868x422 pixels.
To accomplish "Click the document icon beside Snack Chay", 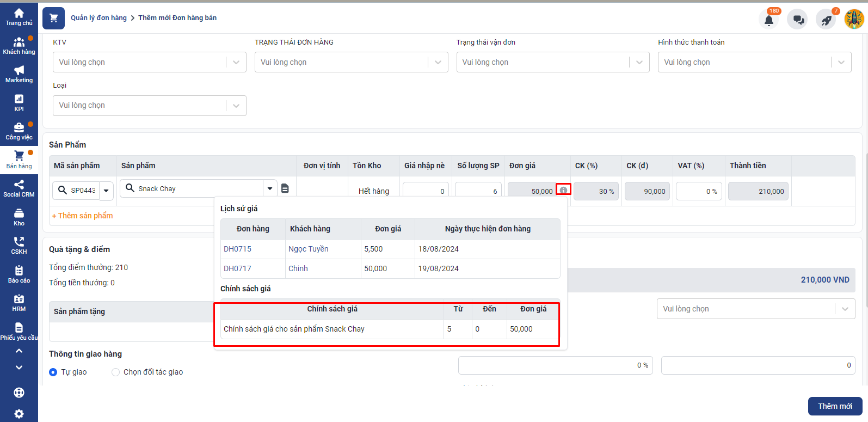I will click(285, 188).
